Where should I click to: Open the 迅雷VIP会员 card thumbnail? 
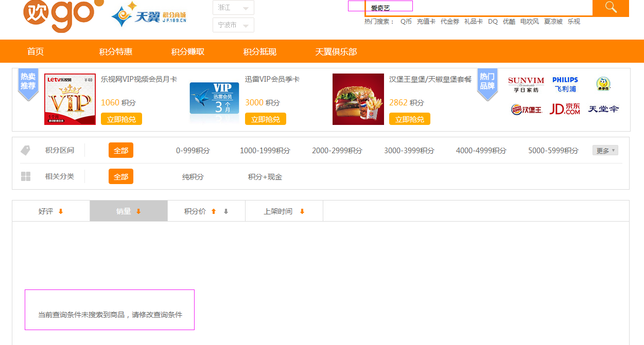[214, 98]
